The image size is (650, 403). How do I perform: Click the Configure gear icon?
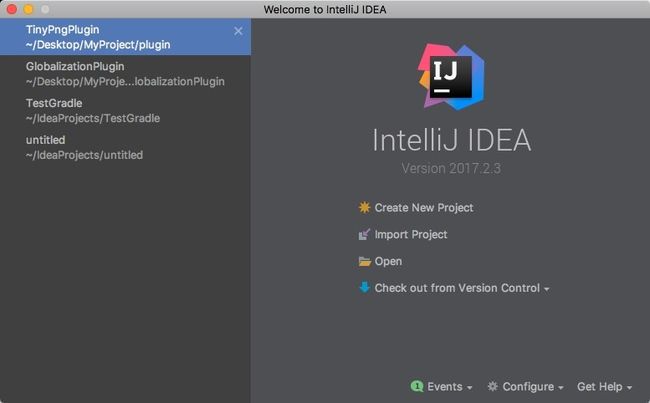click(492, 386)
